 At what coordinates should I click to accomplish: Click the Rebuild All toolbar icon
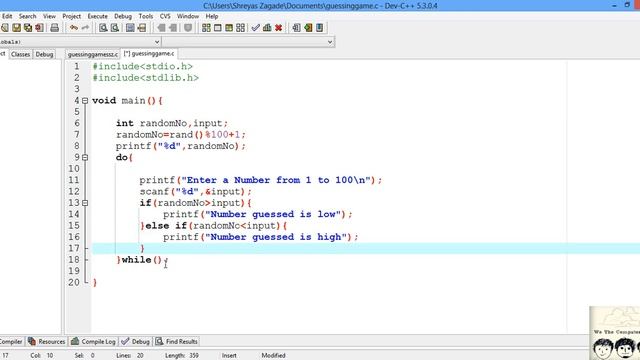click(240, 28)
